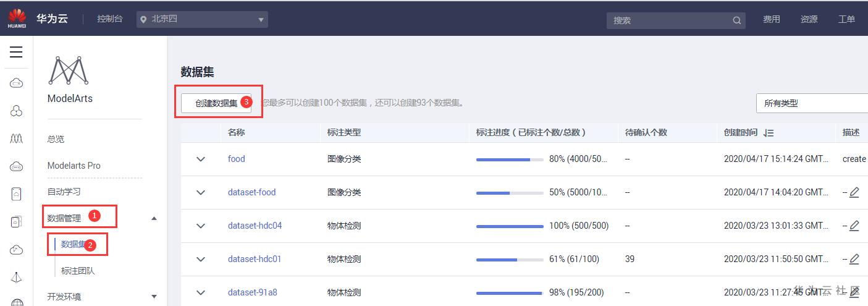This screenshot has height=306, width=868.
Task: Open the hamburger menu icon
Action: [16, 52]
